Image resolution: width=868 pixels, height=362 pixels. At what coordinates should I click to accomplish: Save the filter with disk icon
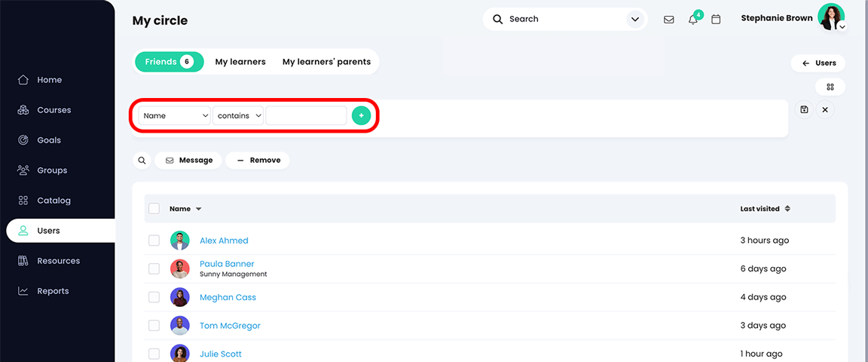pyautogui.click(x=805, y=110)
